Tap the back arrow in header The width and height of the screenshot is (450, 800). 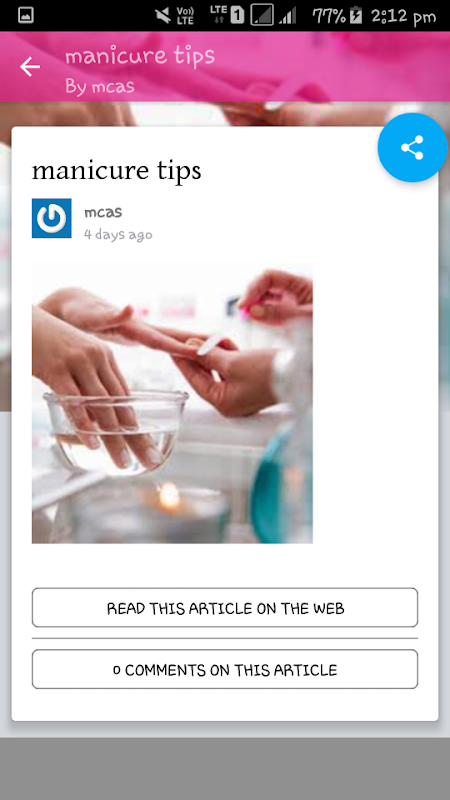(30, 67)
